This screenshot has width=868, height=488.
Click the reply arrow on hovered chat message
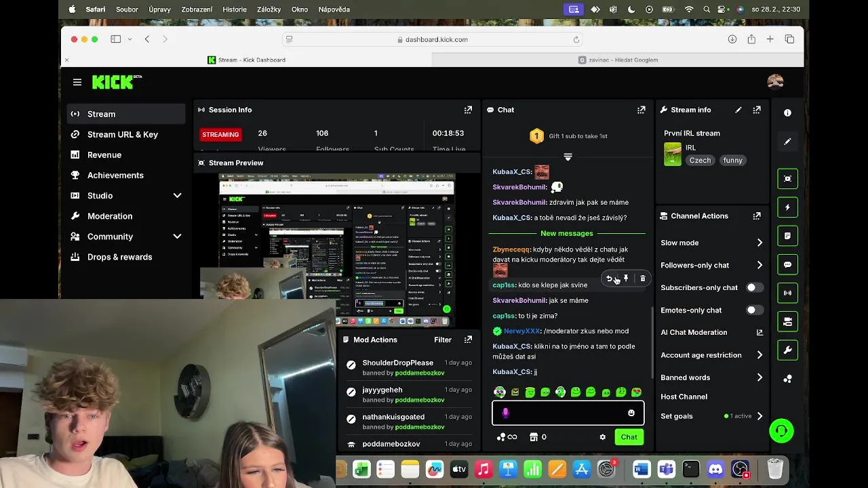pyautogui.click(x=609, y=279)
